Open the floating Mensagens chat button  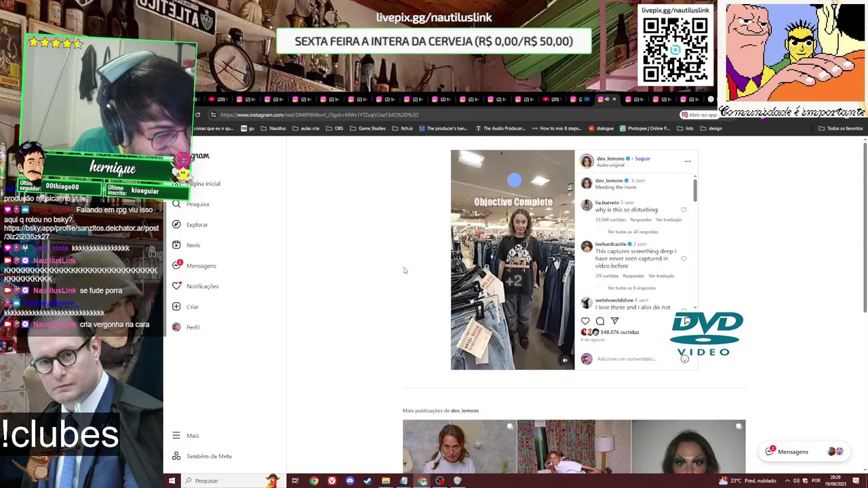pyautogui.click(x=805, y=451)
